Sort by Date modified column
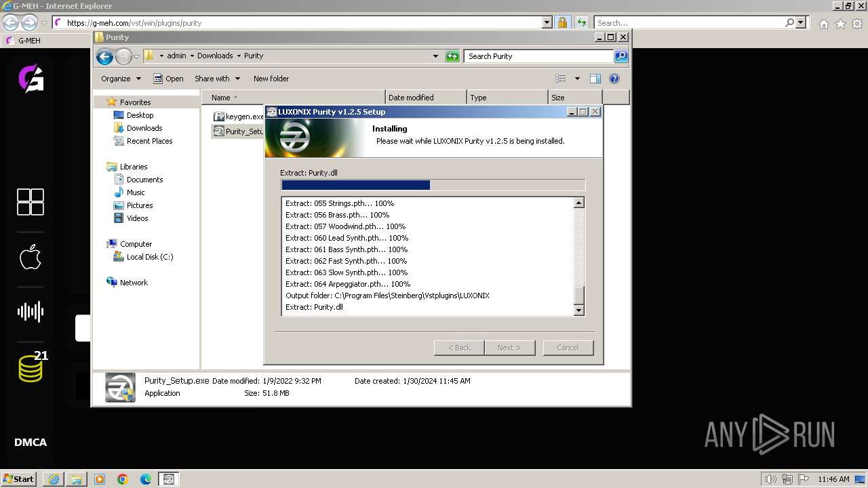868x488 pixels. [426, 98]
